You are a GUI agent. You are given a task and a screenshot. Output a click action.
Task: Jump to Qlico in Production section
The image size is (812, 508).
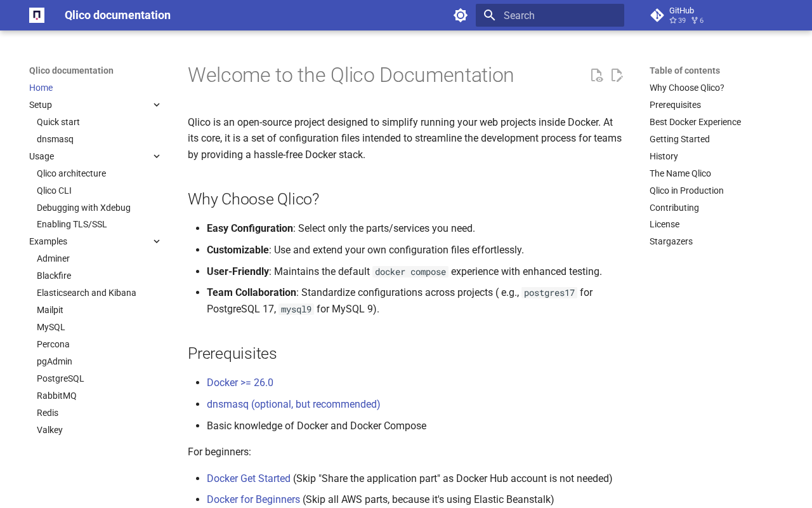[x=686, y=190]
